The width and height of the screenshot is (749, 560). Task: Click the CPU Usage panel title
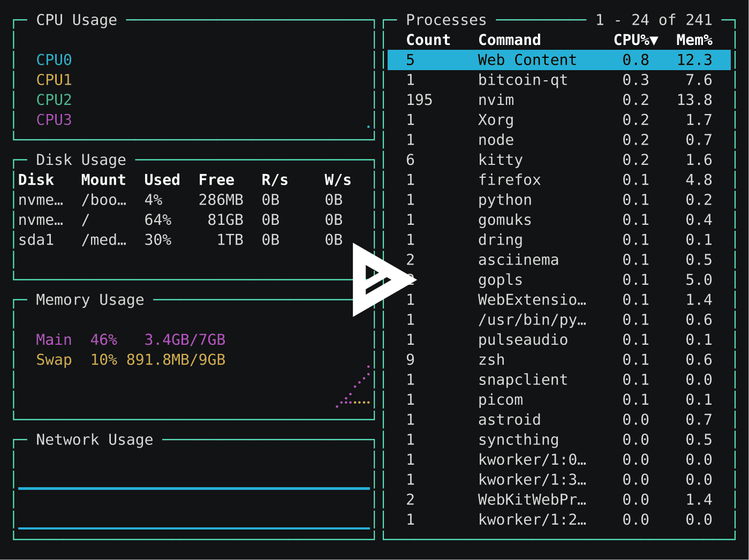[x=77, y=20]
